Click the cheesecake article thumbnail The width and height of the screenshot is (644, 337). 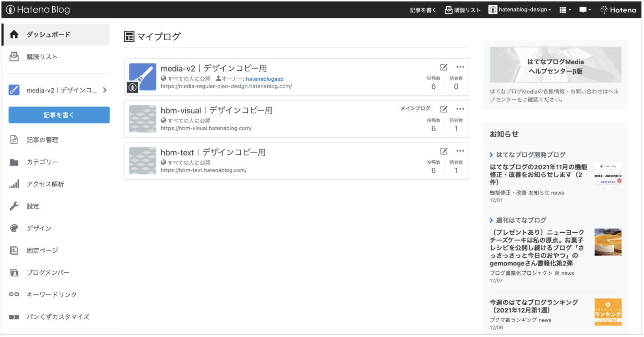608,242
